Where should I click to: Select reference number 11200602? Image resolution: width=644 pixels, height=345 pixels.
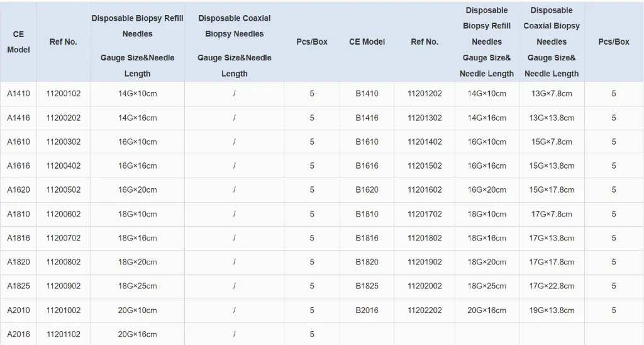(64, 214)
